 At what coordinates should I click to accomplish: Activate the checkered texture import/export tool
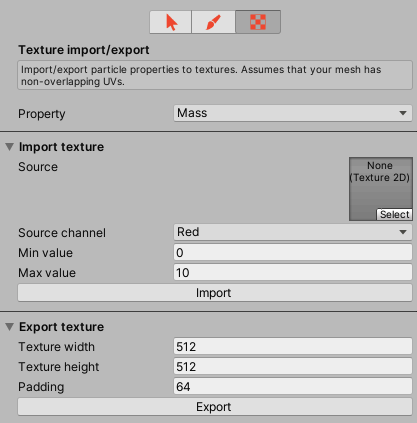[258, 22]
